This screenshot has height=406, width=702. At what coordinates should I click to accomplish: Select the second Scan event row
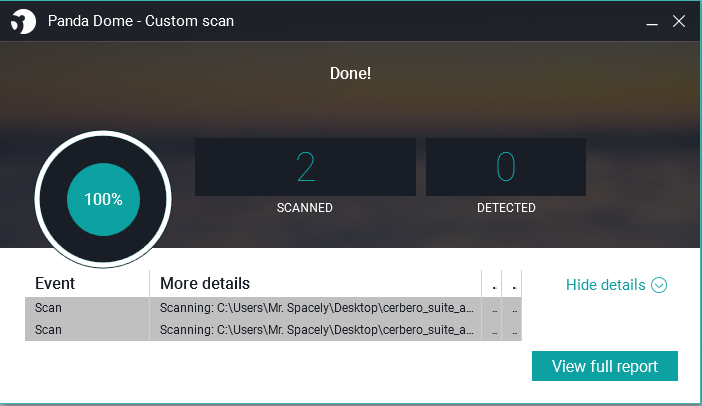click(x=273, y=330)
